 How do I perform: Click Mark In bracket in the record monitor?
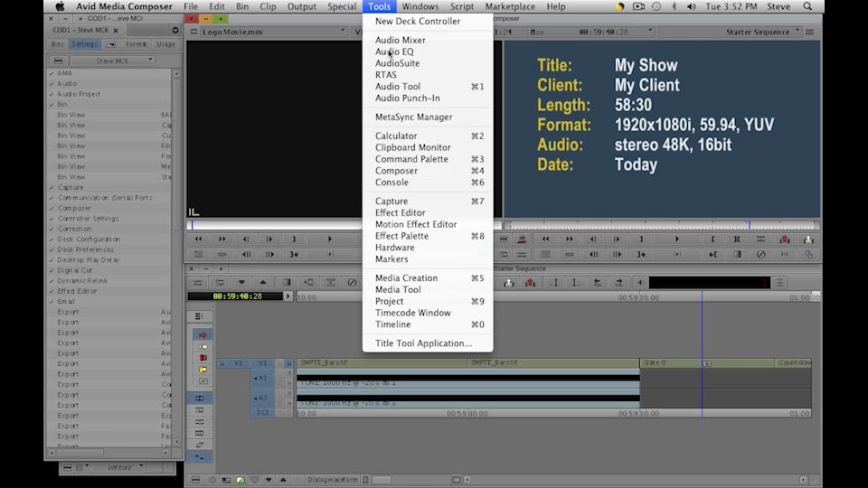(x=713, y=239)
